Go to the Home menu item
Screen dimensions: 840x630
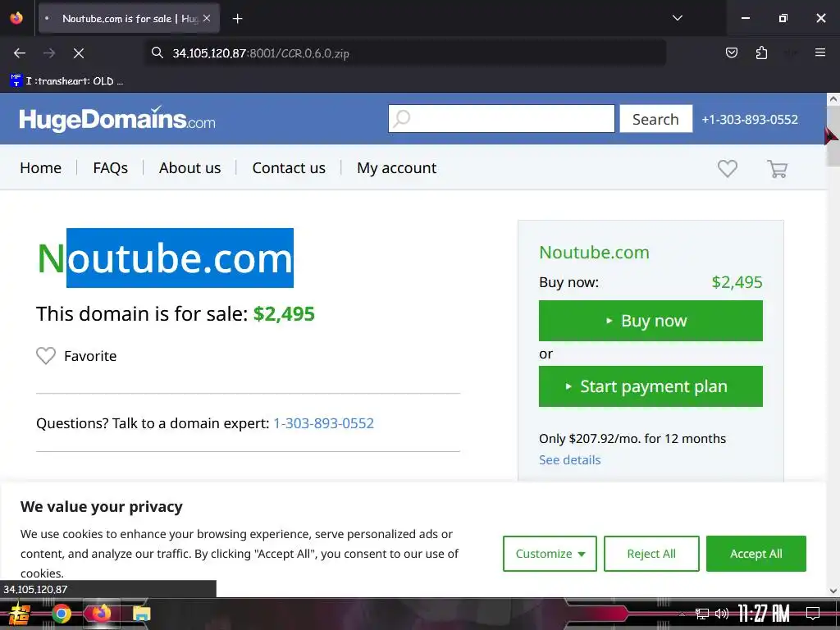(41, 167)
